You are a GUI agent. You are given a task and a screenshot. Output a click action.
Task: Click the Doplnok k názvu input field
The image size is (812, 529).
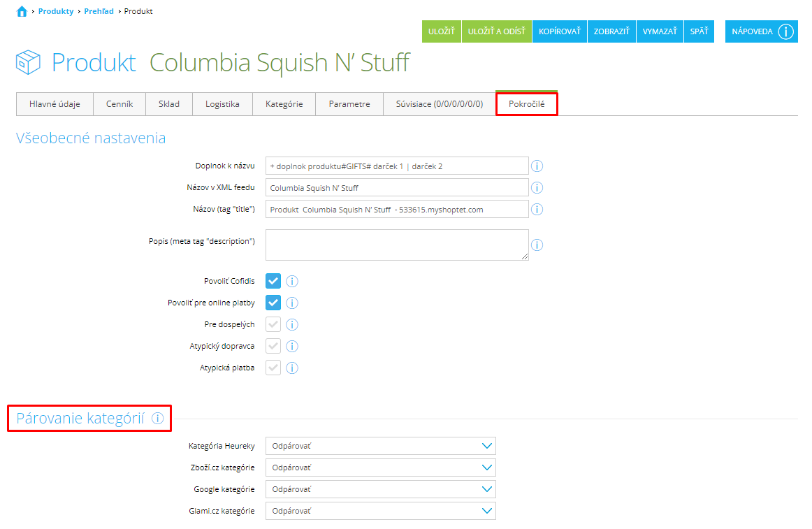[x=397, y=166]
